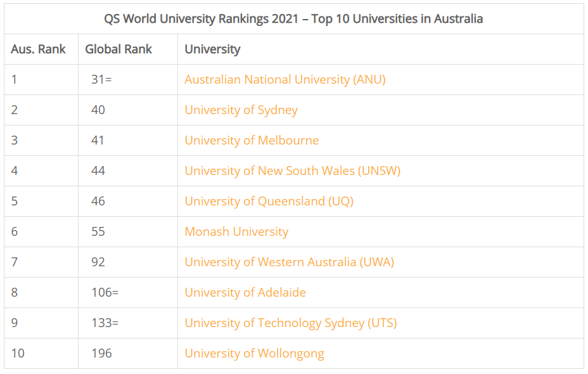588x374 pixels.
Task: Open the Australian National University (ANU) link
Action: pyautogui.click(x=284, y=80)
